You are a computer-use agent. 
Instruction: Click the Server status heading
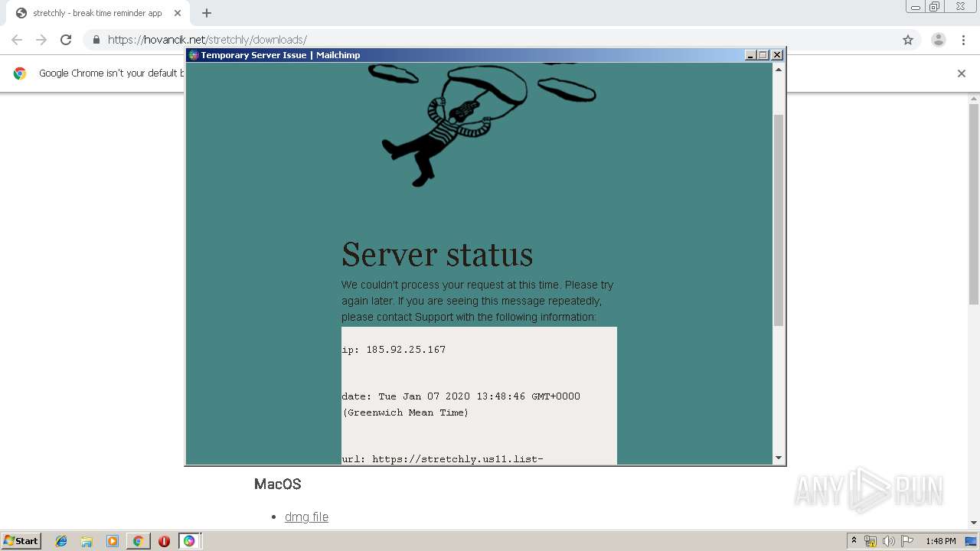coord(437,254)
